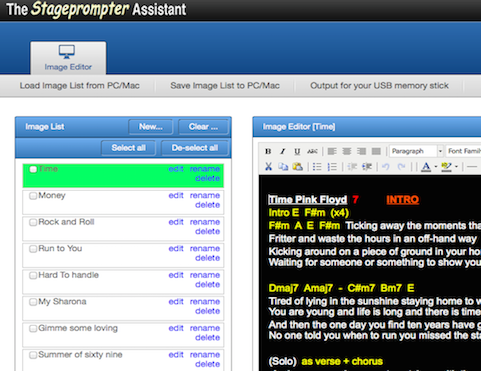This screenshot has height=371, width=481.
Task: Click the orange INTRO text in editor
Action: (402, 200)
